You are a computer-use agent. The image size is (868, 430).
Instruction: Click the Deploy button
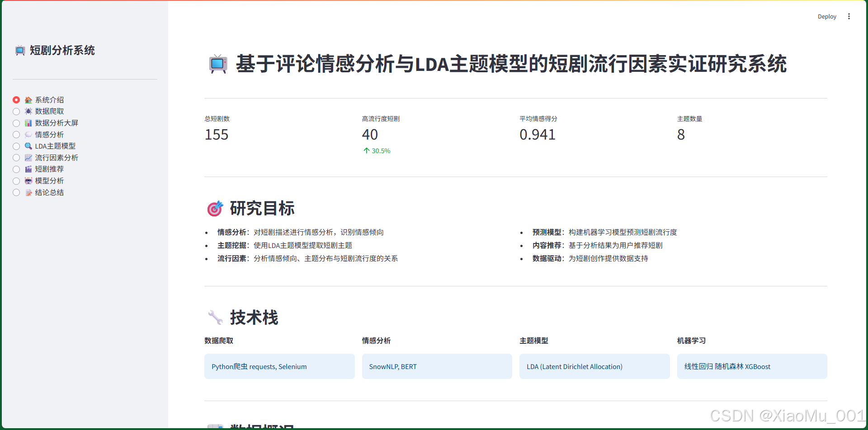point(827,17)
